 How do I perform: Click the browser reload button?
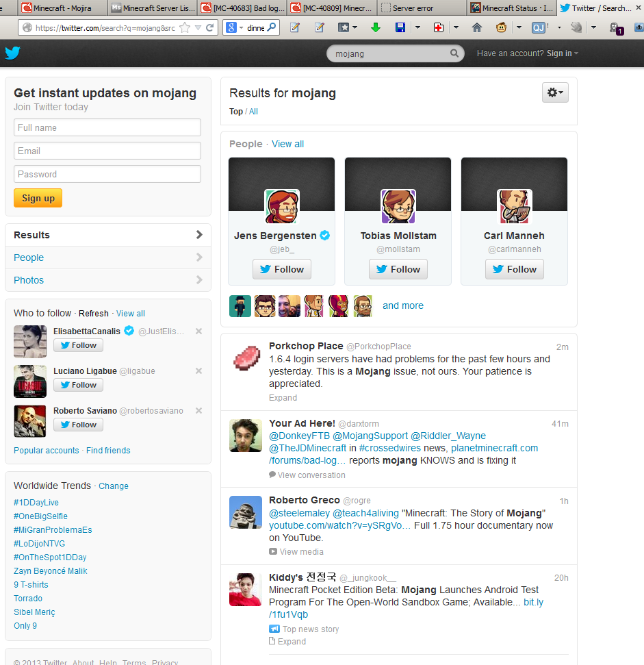209,28
